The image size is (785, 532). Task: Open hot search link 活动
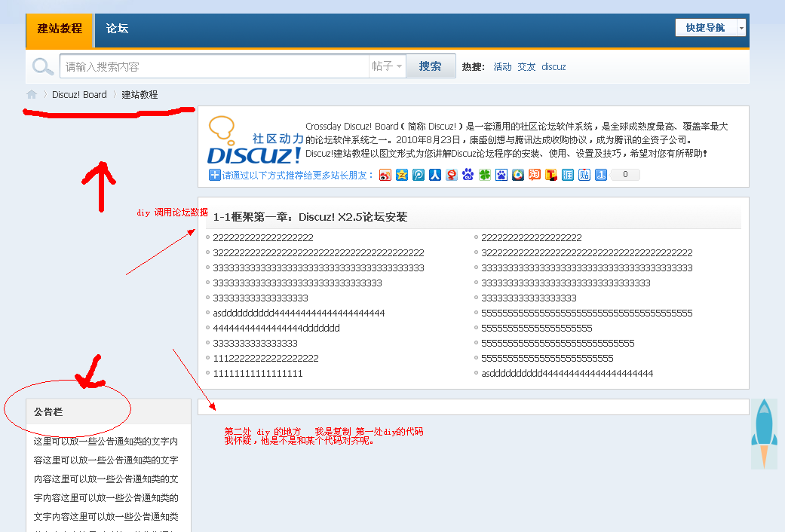(x=502, y=66)
